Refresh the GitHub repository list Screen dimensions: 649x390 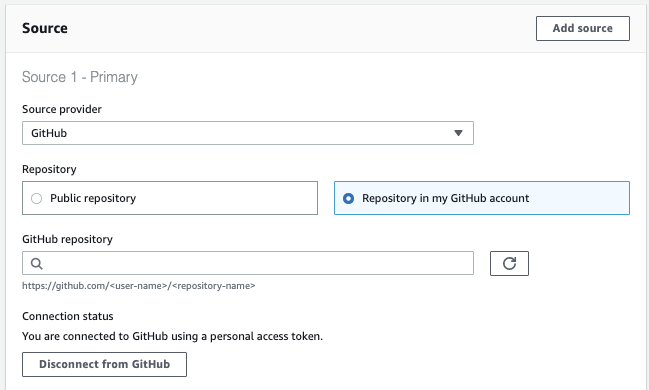click(509, 263)
